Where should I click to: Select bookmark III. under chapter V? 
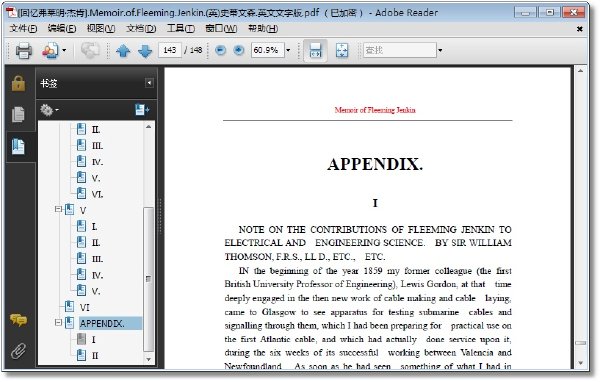[x=97, y=259]
